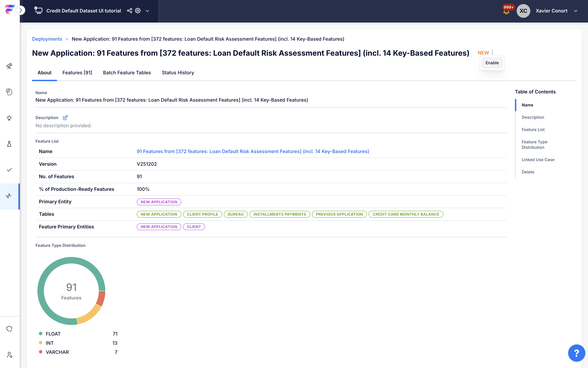This screenshot has height=368, width=588.
Task: Expand the sidebar using the arrow toggle
Action: pos(21,10)
